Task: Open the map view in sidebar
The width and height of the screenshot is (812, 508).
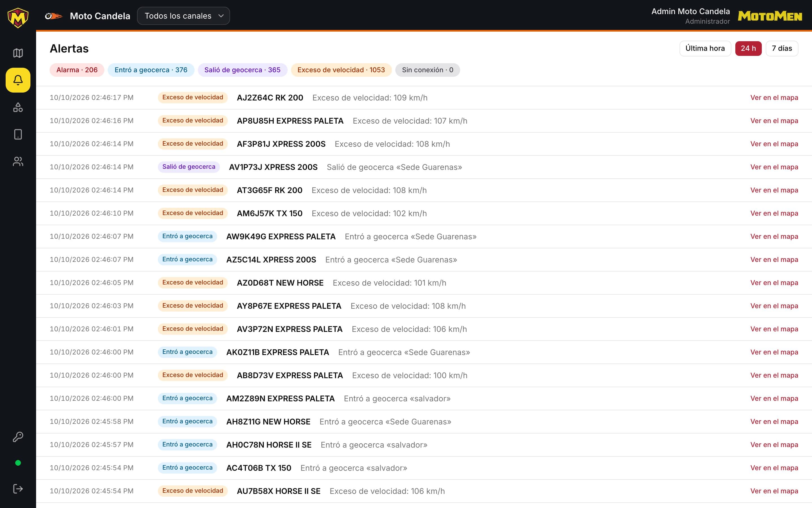Action: [18, 53]
